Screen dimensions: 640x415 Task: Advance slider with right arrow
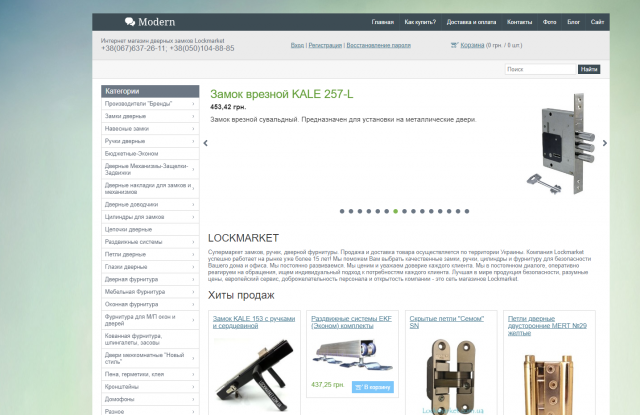coord(604,143)
